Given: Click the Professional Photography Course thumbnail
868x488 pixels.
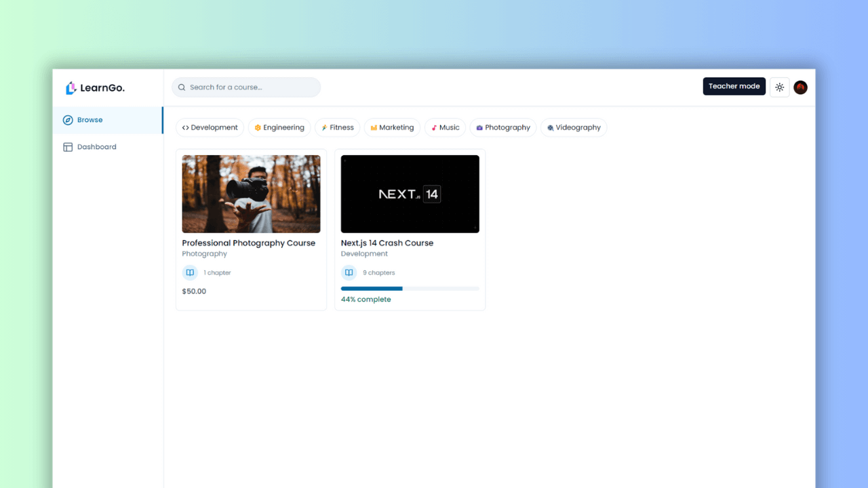Looking at the screenshot, I should pyautogui.click(x=251, y=194).
